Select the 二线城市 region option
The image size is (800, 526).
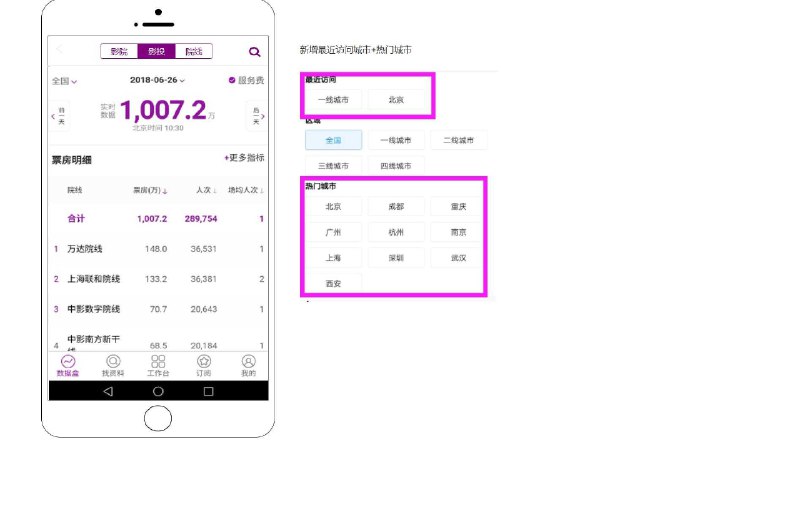coord(459,140)
